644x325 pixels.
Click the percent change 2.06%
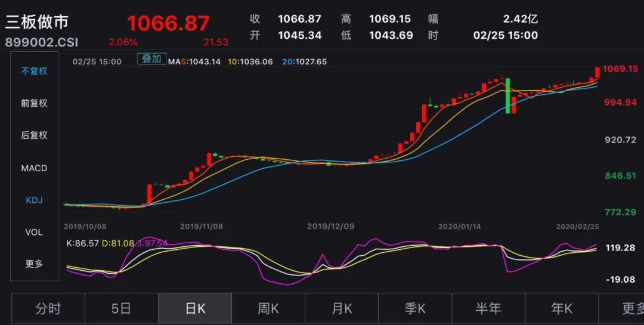click(x=123, y=42)
